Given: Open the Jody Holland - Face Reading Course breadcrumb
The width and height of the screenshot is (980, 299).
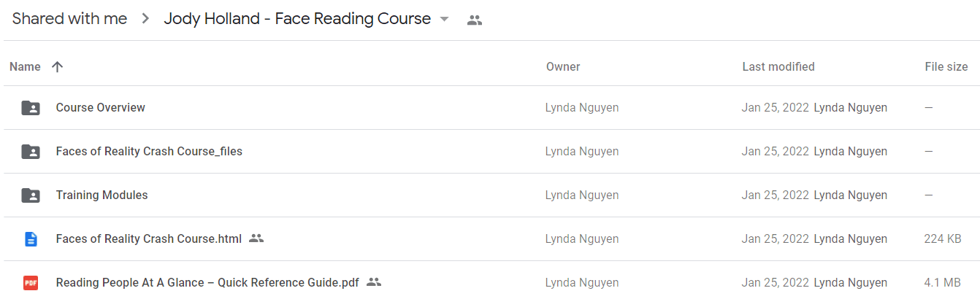Looking at the screenshot, I should 297,19.
